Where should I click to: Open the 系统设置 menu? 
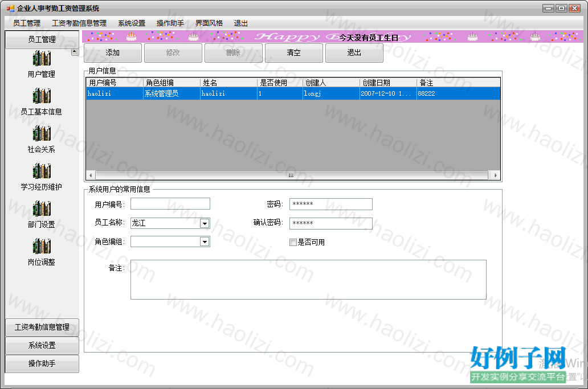pos(132,23)
